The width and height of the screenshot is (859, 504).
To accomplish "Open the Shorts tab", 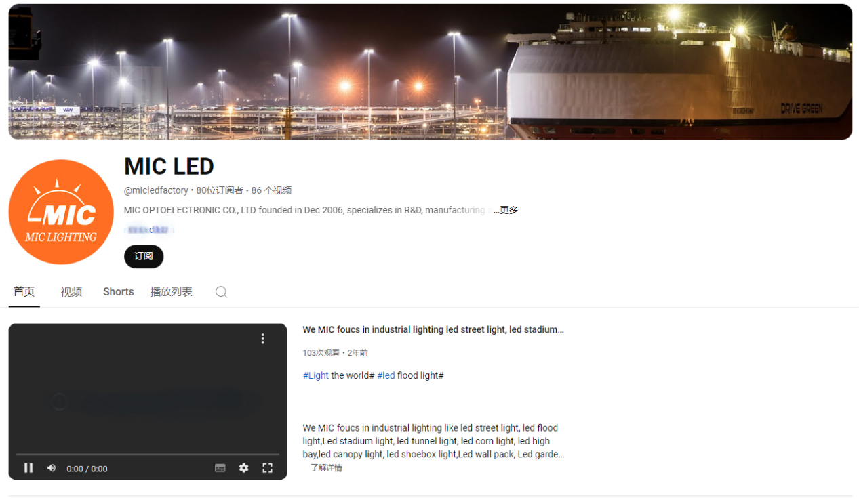I will 119,292.
